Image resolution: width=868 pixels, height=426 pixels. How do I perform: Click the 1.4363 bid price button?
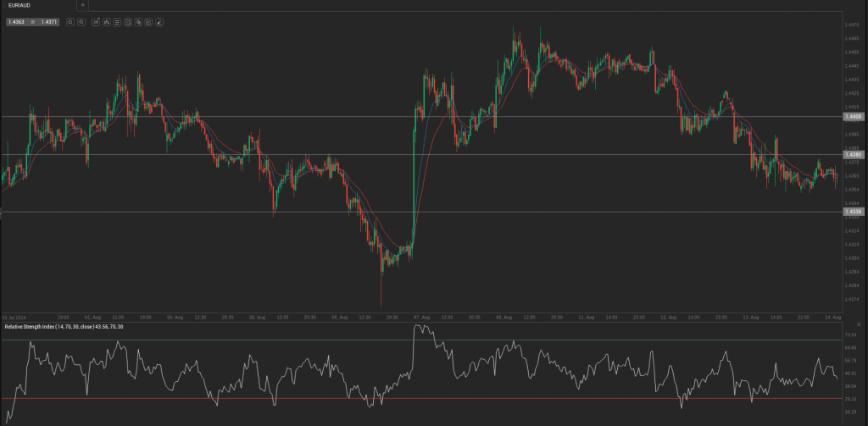tap(16, 21)
